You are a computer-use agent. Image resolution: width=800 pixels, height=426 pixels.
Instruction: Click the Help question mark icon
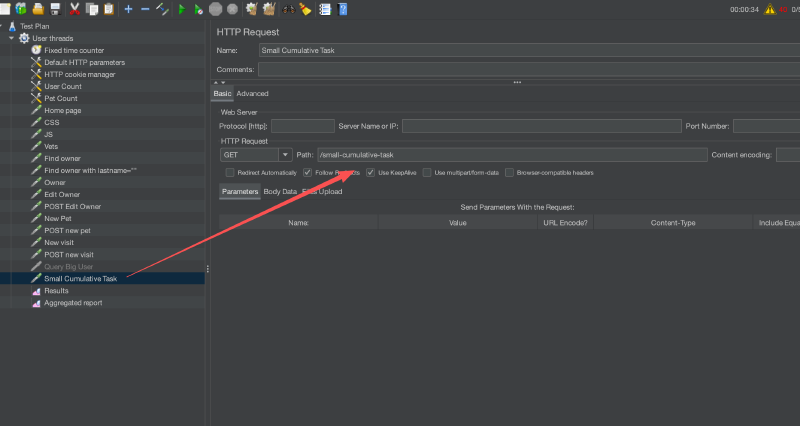(343, 9)
